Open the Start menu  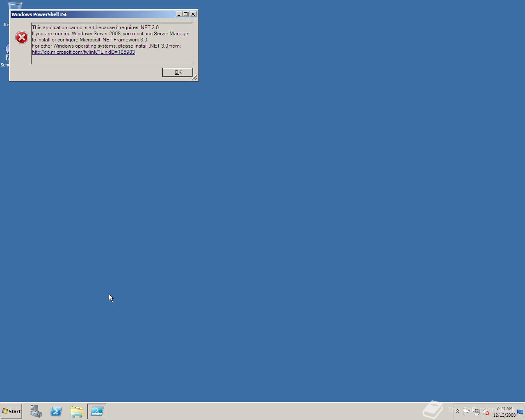coord(11,411)
